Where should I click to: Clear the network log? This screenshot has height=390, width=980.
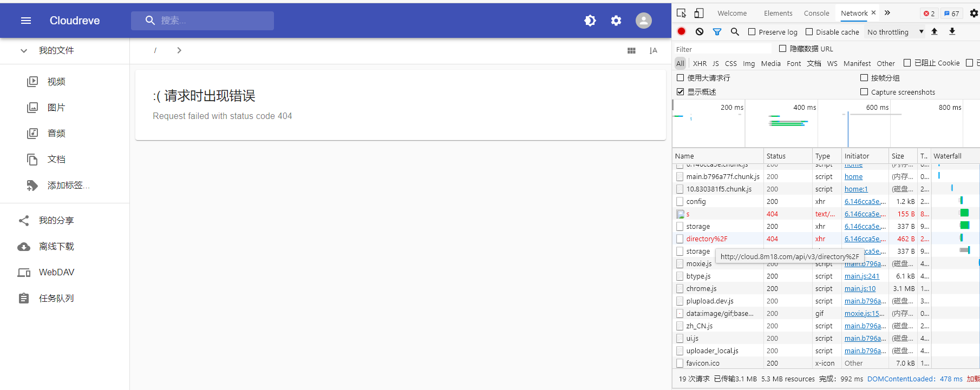coord(700,31)
